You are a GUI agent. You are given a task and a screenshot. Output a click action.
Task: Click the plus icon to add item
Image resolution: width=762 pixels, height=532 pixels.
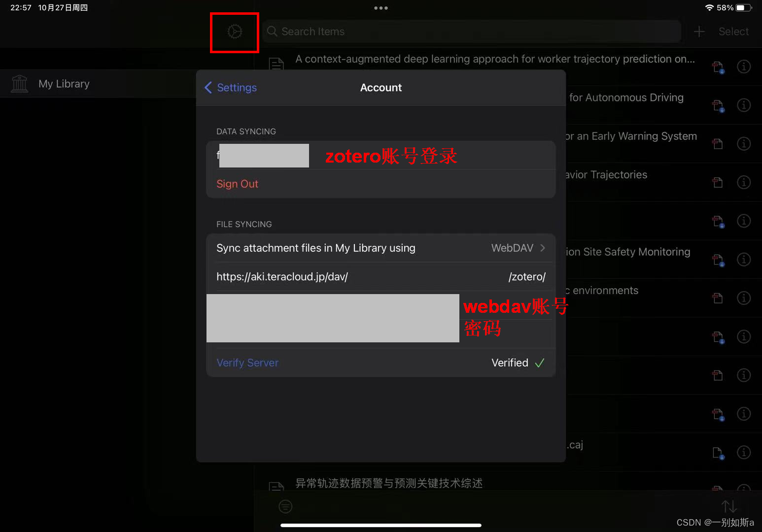pyautogui.click(x=699, y=32)
